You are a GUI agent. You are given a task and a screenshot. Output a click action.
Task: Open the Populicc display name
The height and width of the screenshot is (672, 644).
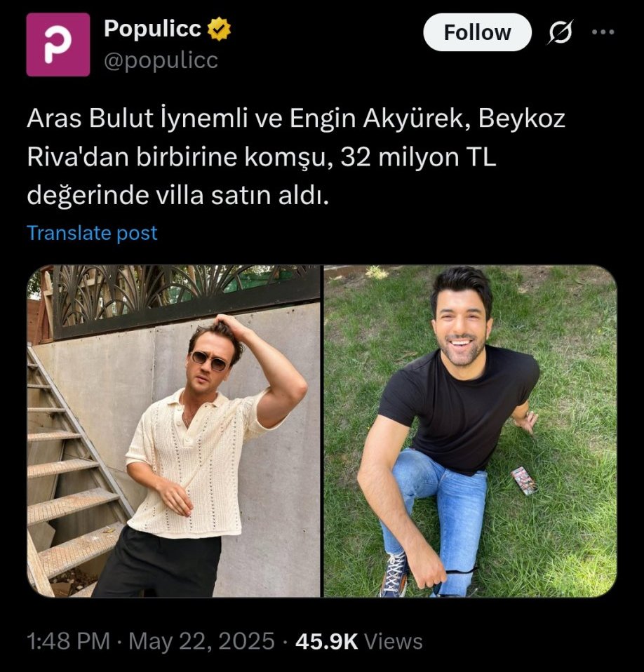[x=152, y=29]
